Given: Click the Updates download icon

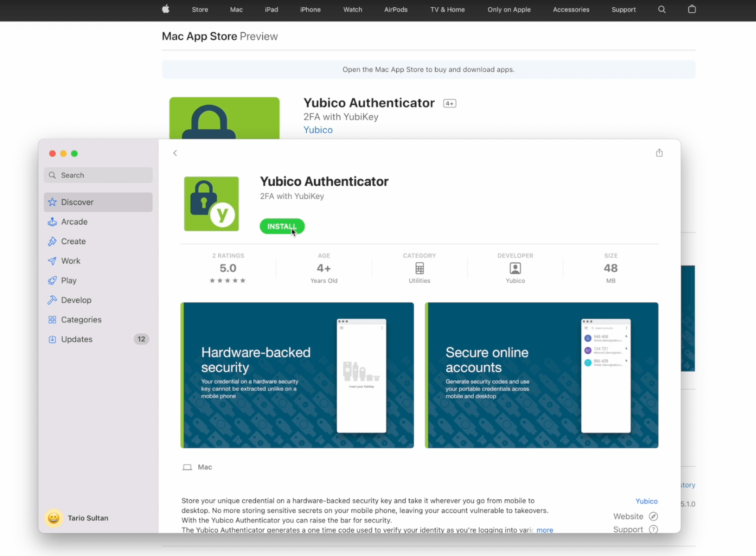Looking at the screenshot, I should click(x=52, y=339).
